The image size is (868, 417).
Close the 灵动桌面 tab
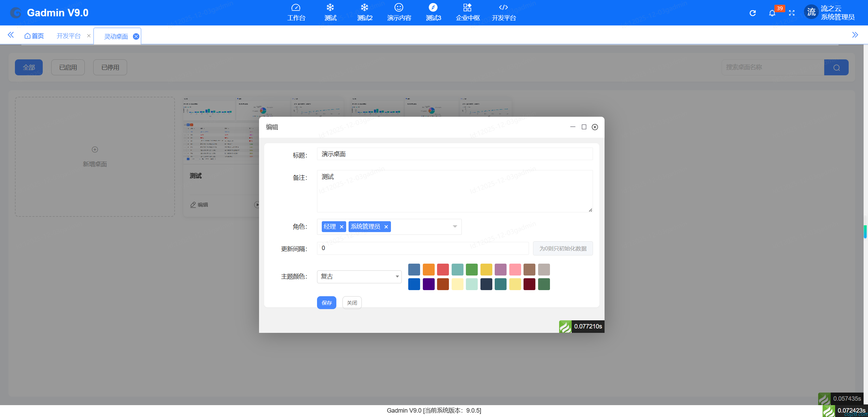(136, 36)
